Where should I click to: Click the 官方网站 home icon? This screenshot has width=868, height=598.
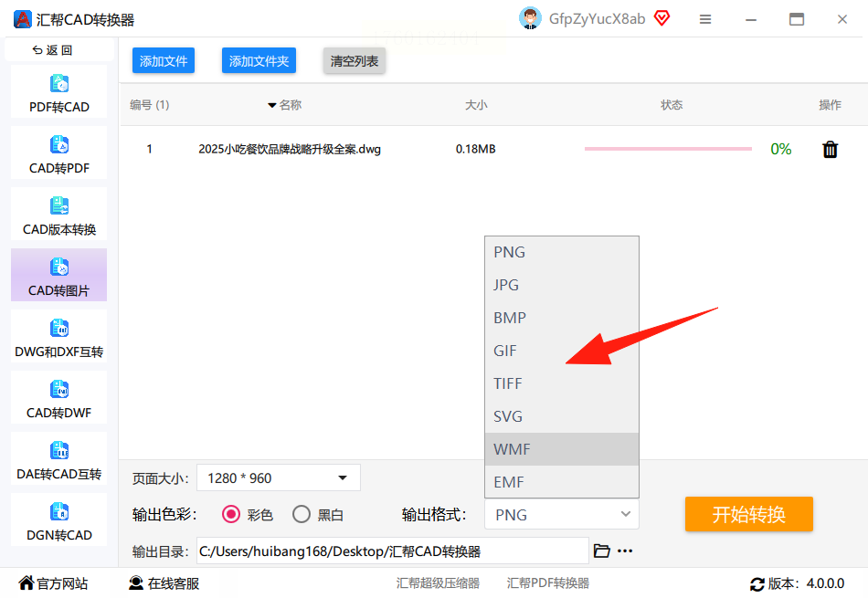[x=26, y=582]
